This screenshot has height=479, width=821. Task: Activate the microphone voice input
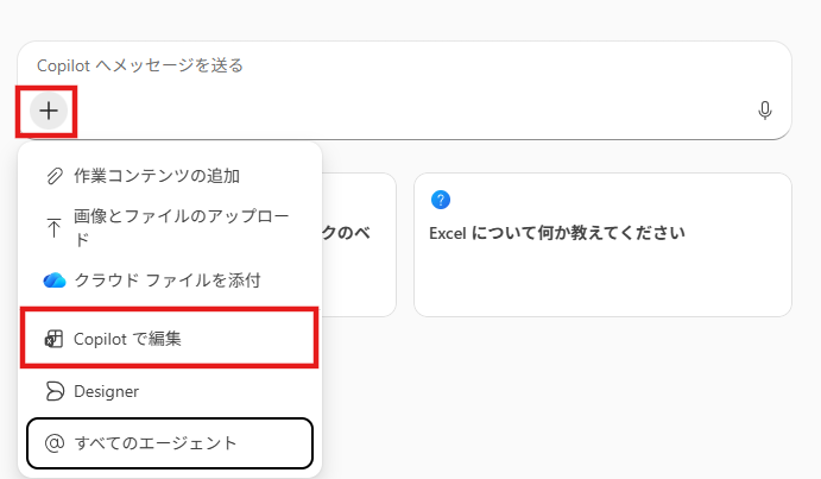tap(765, 111)
